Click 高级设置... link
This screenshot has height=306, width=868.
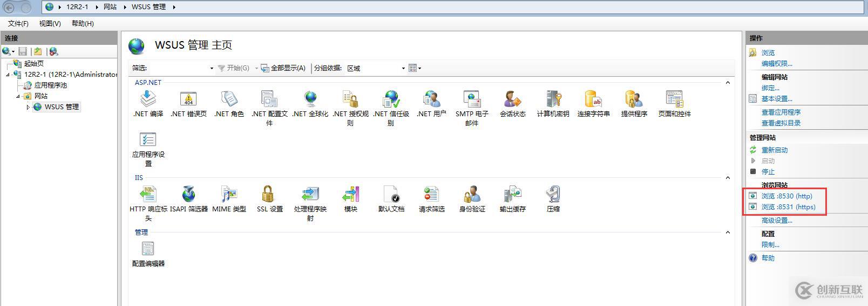pyautogui.click(x=777, y=221)
